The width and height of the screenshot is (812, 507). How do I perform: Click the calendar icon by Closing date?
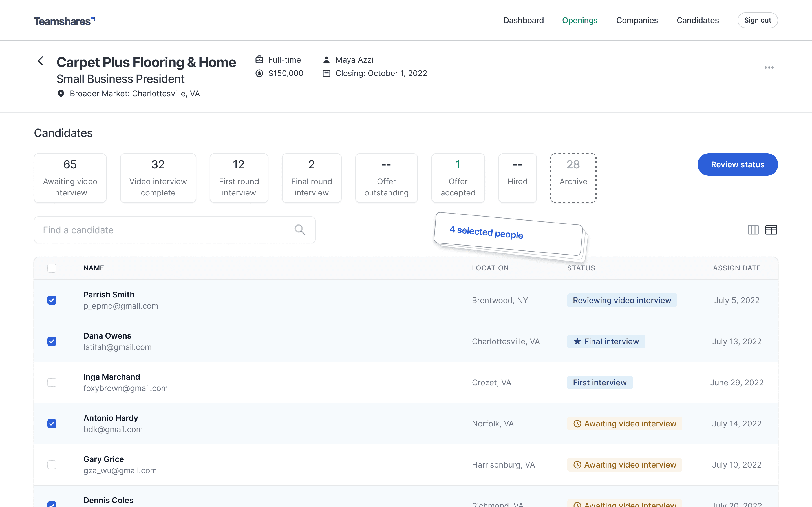(326, 74)
